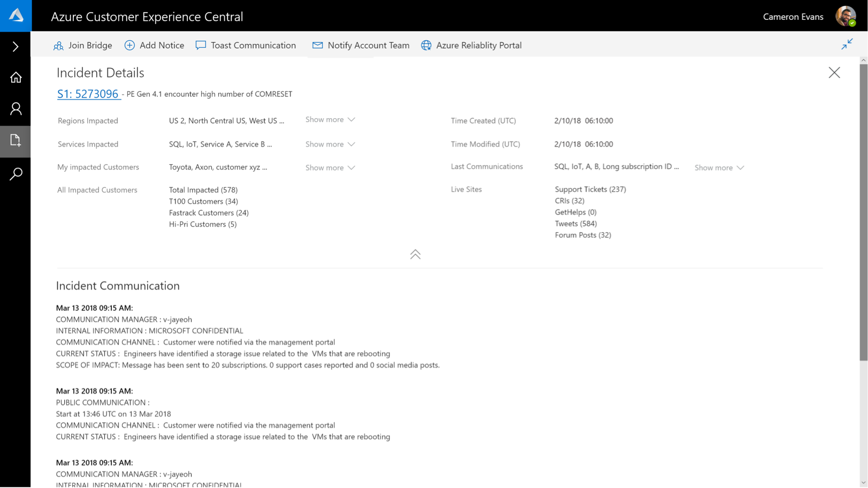This screenshot has height=488, width=868.
Task: Click the Toast Communication chat icon
Action: point(201,45)
